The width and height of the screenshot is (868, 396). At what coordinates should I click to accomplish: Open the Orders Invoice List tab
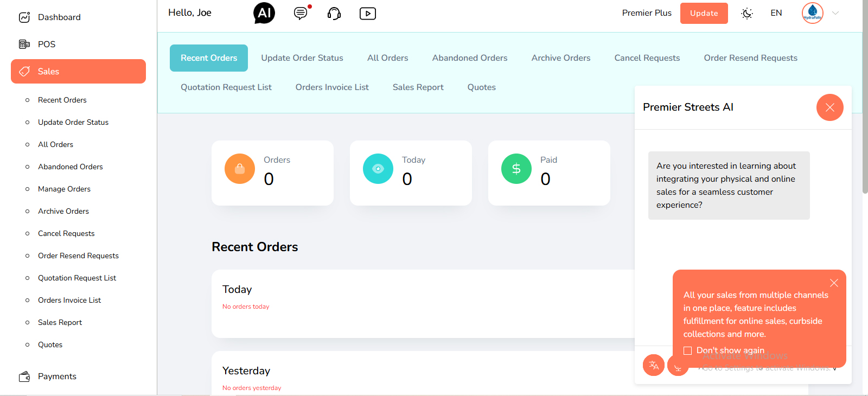click(x=332, y=87)
